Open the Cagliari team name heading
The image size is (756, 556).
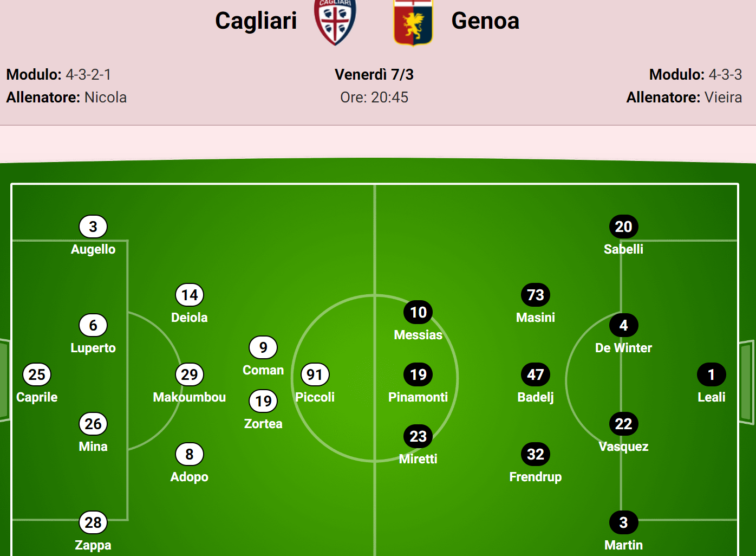click(256, 21)
